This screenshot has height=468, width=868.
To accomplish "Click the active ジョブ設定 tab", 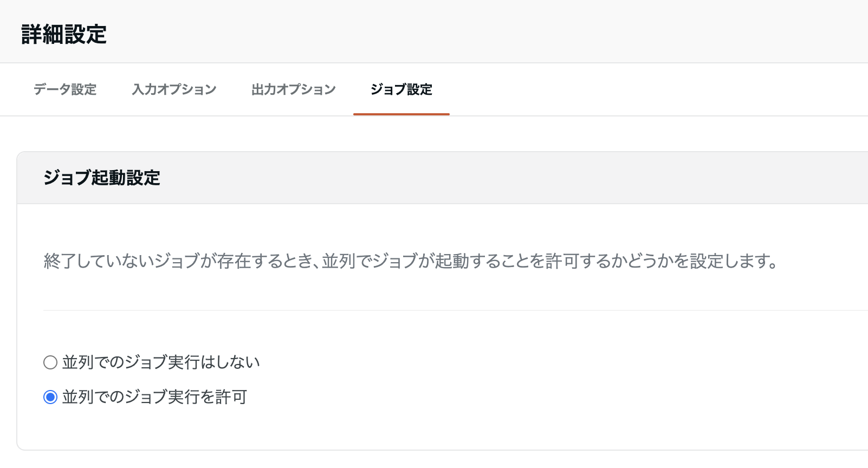I will (401, 89).
